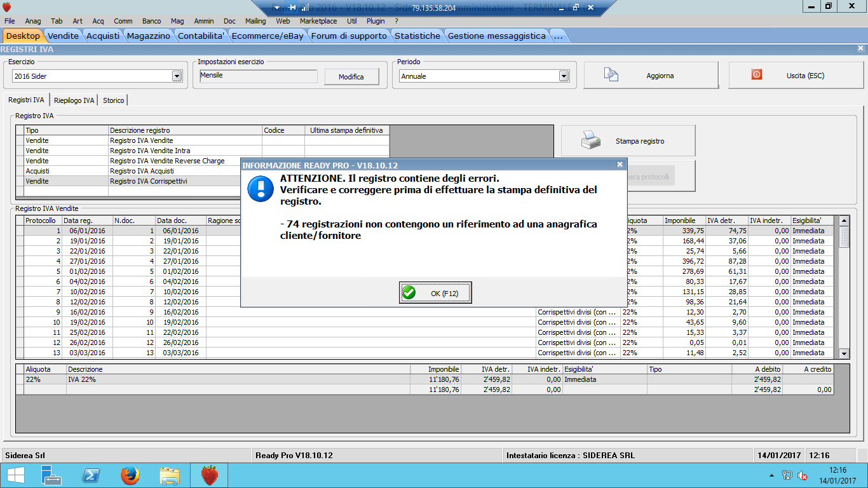Switch to the Magazzino tab
This screenshot has width=868, height=488.
tap(149, 36)
